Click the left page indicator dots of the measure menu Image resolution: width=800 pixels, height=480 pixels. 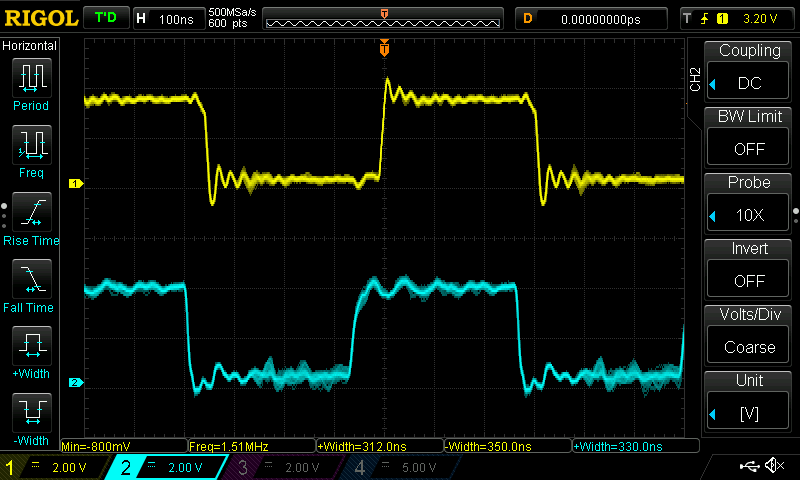(x=4, y=216)
